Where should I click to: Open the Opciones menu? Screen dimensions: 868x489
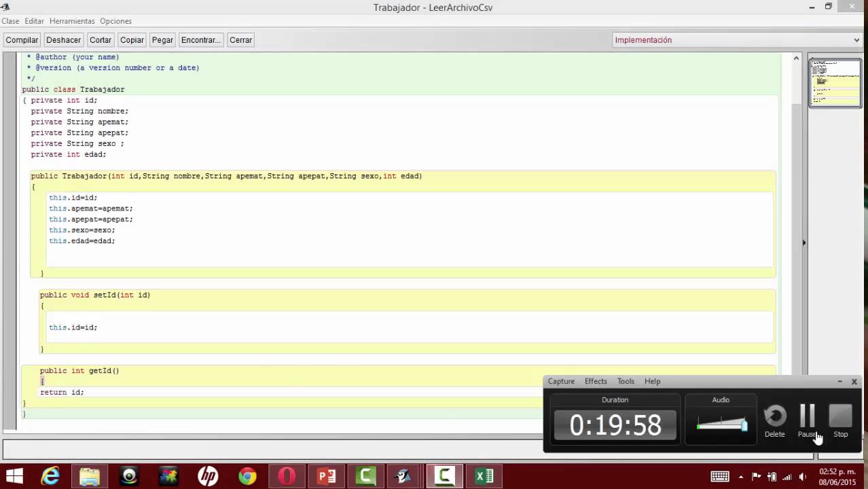click(115, 21)
